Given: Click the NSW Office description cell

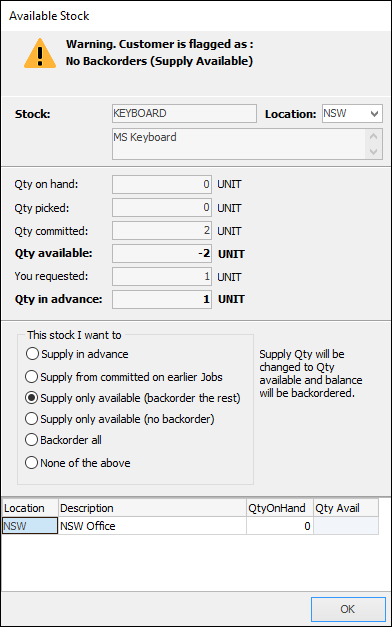Looking at the screenshot, I should pyautogui.click(x=152, y=526).
